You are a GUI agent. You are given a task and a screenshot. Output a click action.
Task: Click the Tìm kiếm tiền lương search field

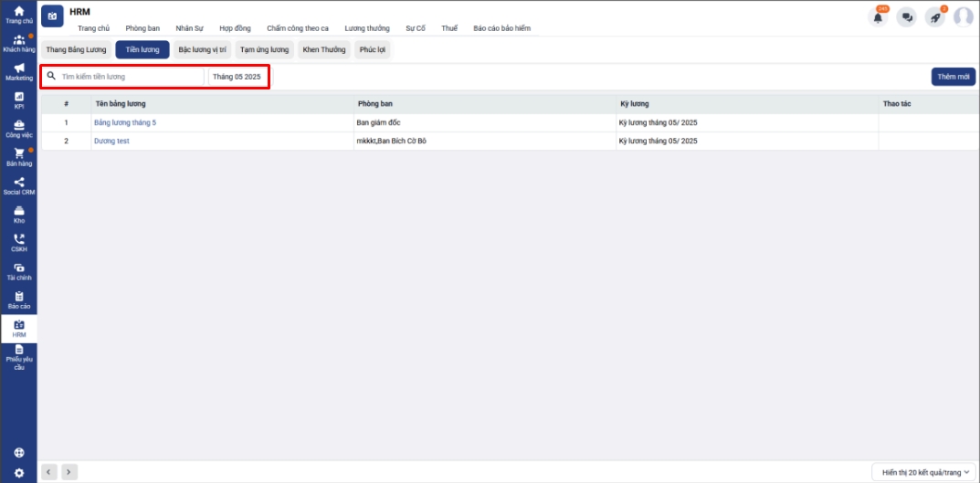(x=130, y=77)
